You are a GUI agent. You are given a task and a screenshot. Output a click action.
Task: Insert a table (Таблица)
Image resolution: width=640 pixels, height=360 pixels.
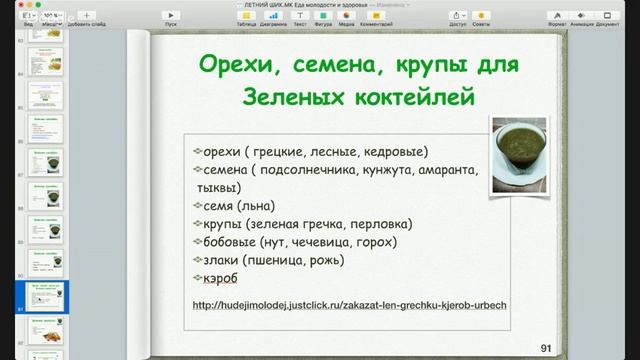(247, 16)
